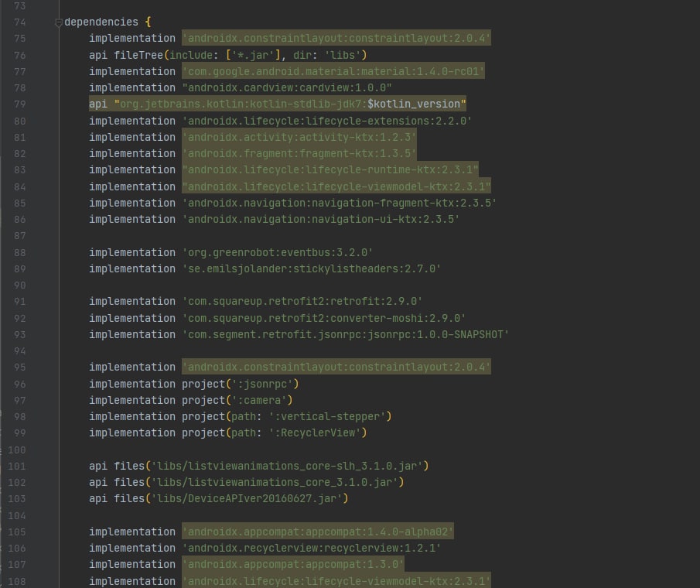Click project(':camera') module reference
This screenshot has height=588, width=700.
[237, 400]
